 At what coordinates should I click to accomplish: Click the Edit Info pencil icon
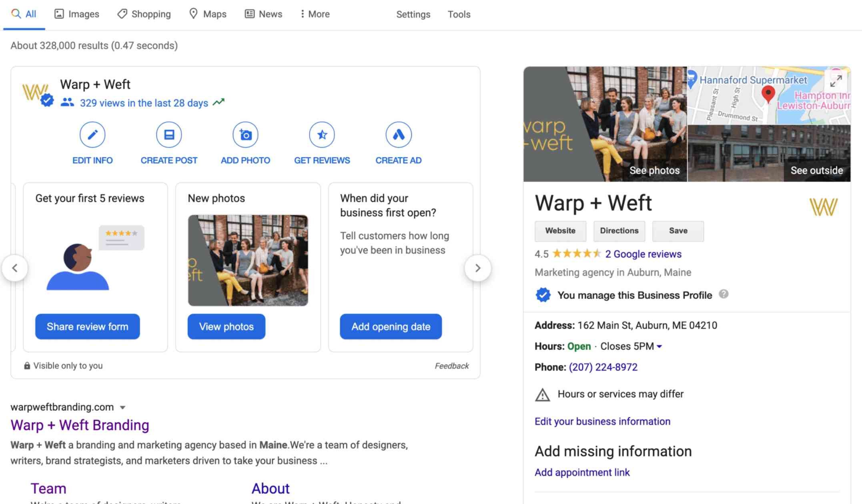(x=92, y=135)
